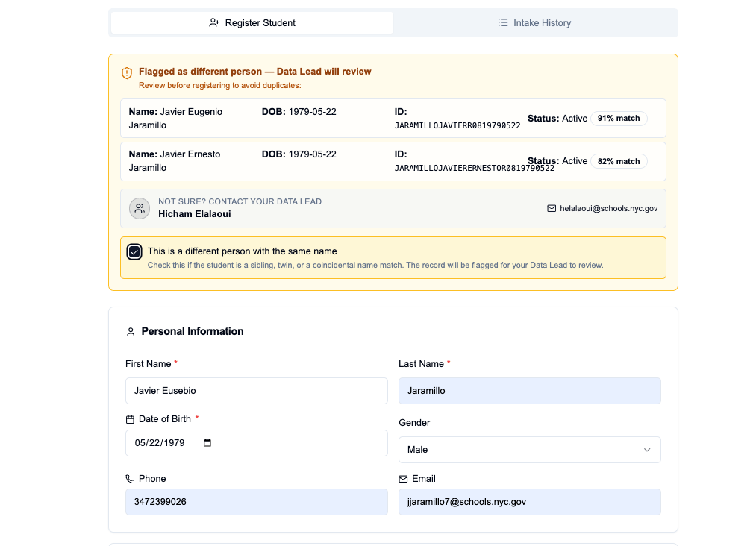
Task: Click the people icon next to the Data Lead contact
Action: point(140,208)
